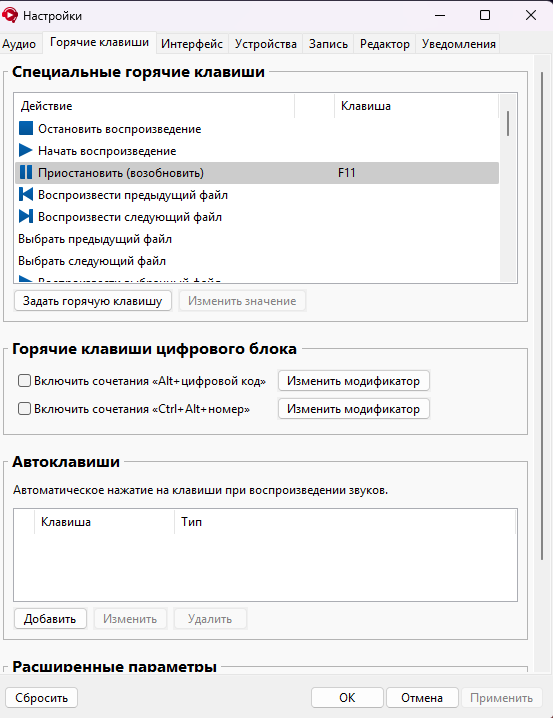Enable «Ctrl+Alt+номер» combinations checkbox
553x718 pixels.
point(24,408)
